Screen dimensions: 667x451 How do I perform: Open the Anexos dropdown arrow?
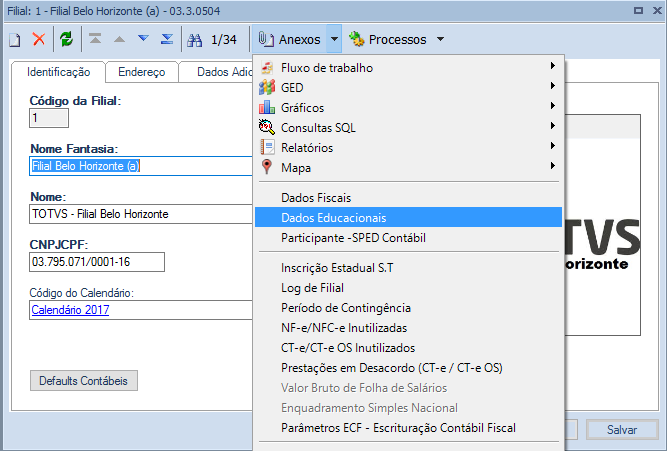[x=334, y=39]
